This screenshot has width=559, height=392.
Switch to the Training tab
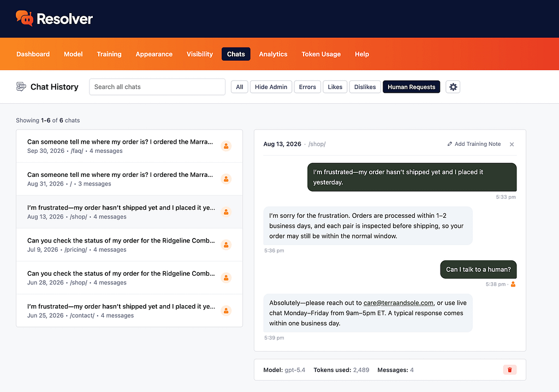point(109,54)
